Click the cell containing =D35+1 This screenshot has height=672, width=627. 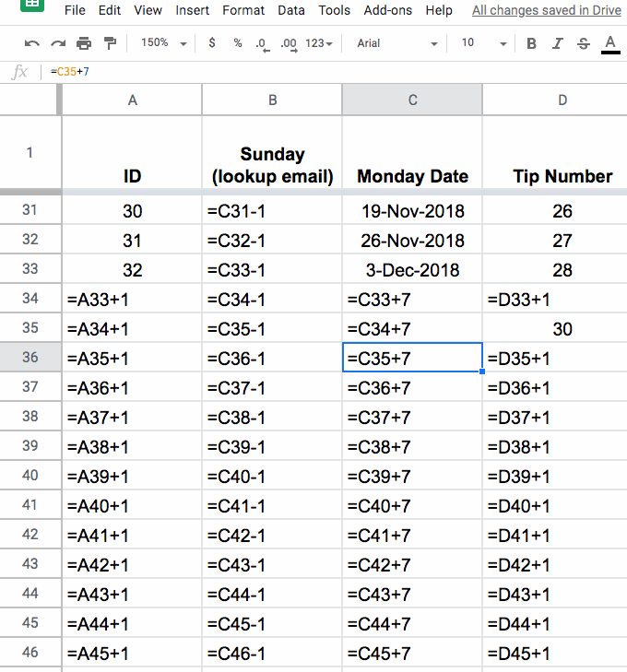click(555, 359)
